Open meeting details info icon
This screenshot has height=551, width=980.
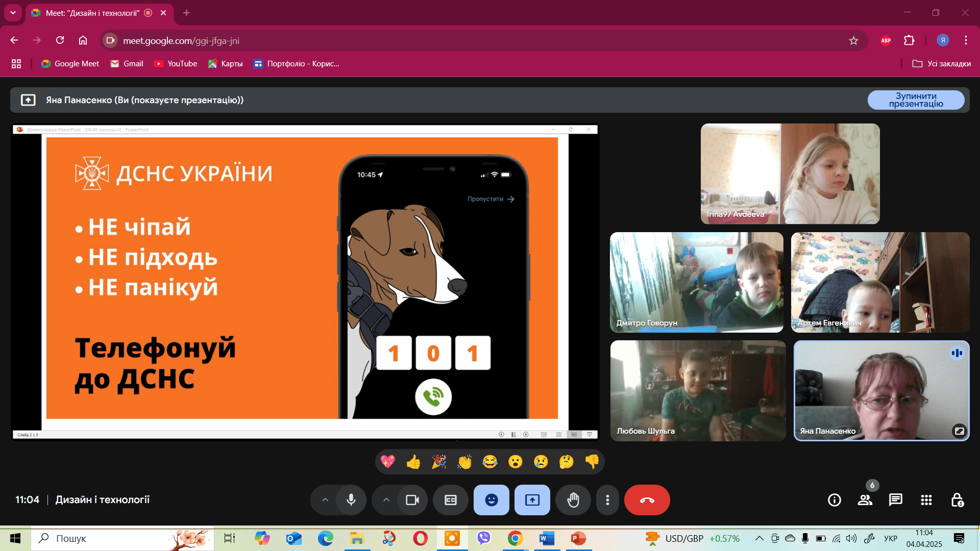coord(835,500)
